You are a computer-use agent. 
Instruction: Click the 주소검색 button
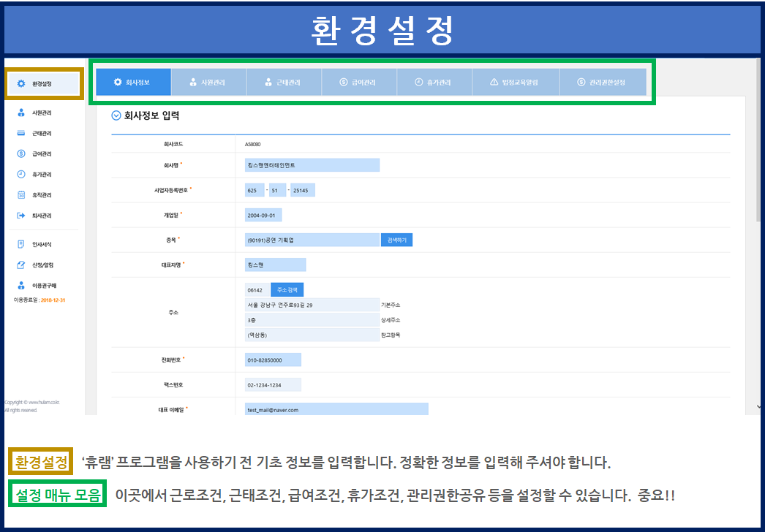(x=287, y=289)
